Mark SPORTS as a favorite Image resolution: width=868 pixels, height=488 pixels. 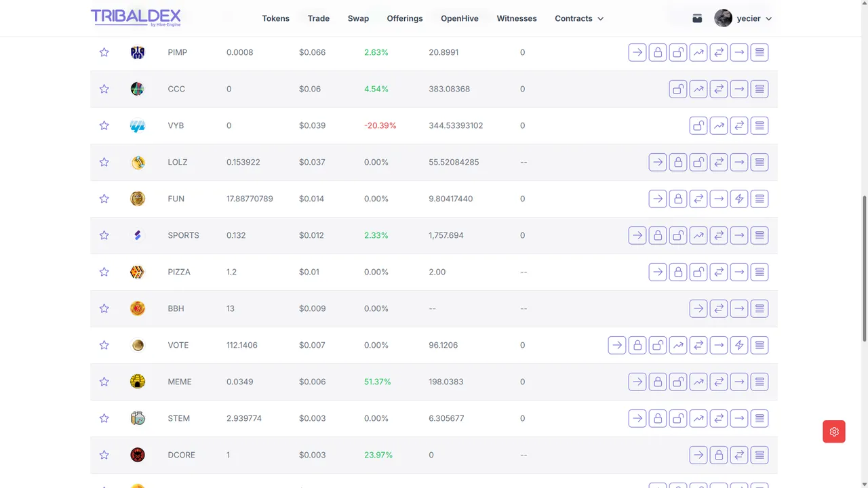104,235
